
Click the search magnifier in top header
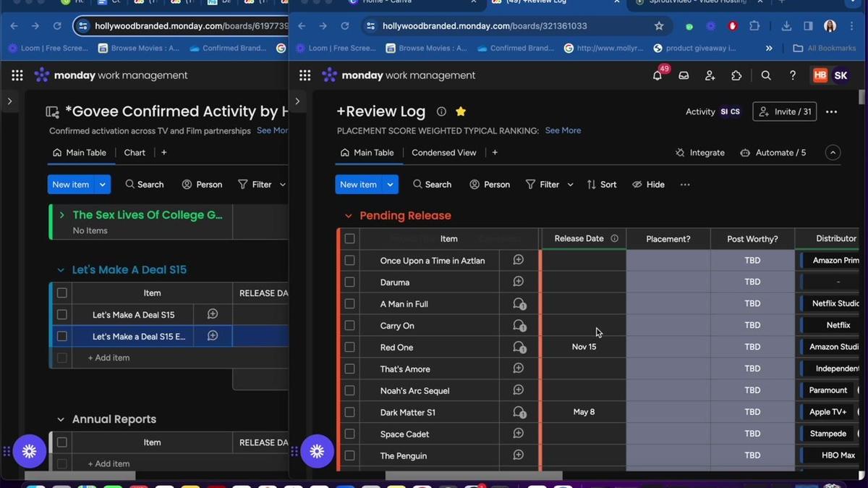(766, 75)
